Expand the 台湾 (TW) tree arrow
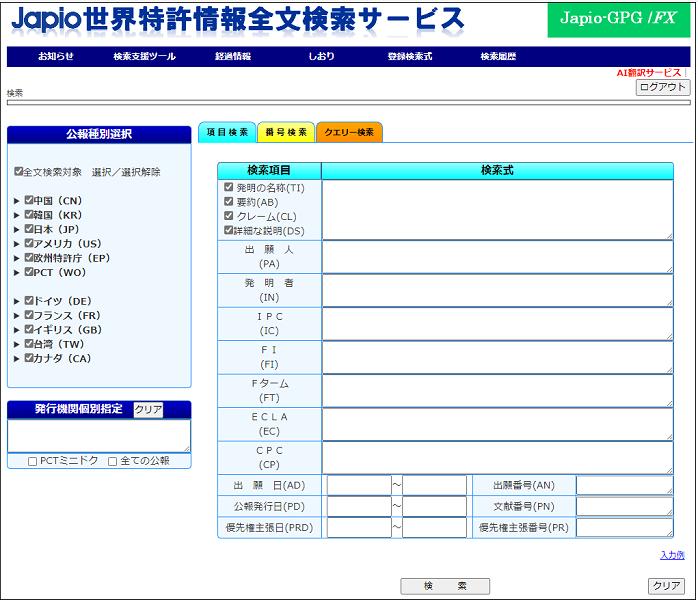The image size is (698, 602). (16, 344)
